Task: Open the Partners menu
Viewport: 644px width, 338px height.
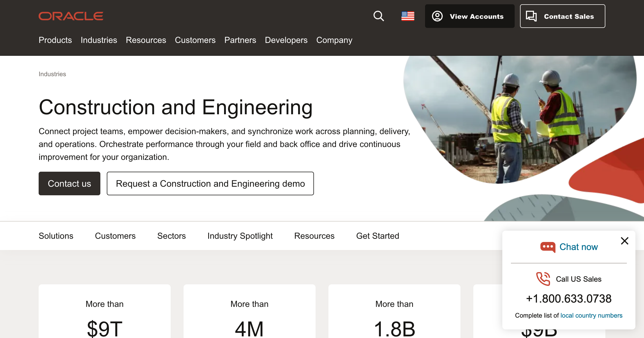Action: coord(240,40)
